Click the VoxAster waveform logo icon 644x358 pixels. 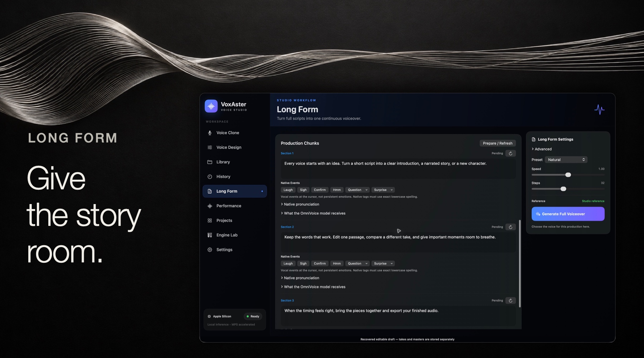click(211, 106)
